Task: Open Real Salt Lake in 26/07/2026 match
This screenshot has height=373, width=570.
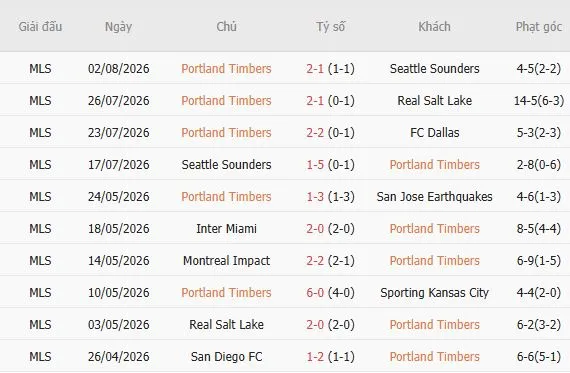Action: 434,100
